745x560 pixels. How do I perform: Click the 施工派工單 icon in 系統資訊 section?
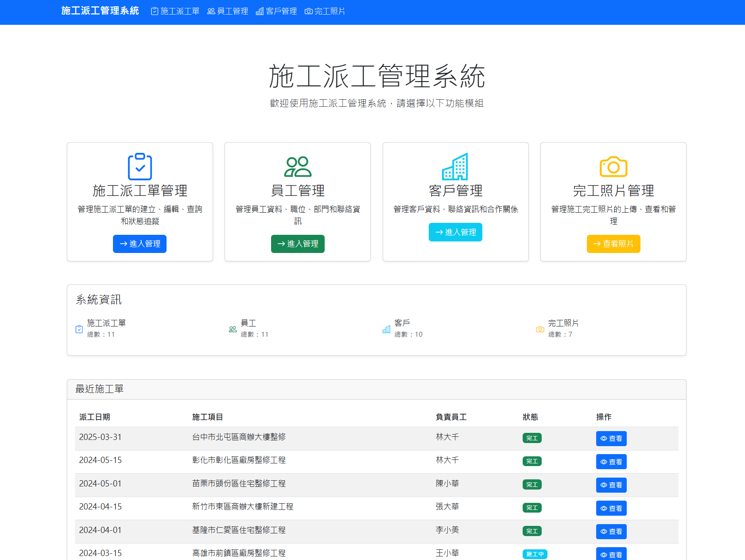[79, 329]
